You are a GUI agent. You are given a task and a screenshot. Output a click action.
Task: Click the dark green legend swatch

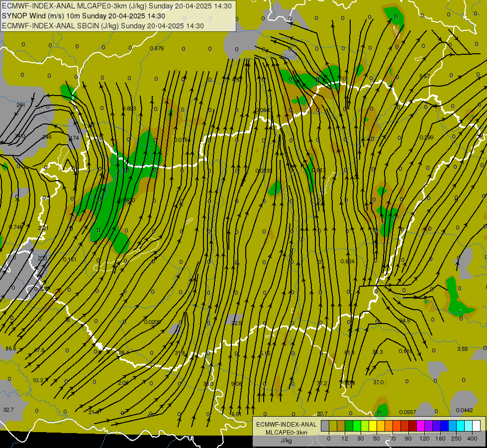tap(349, 426)
